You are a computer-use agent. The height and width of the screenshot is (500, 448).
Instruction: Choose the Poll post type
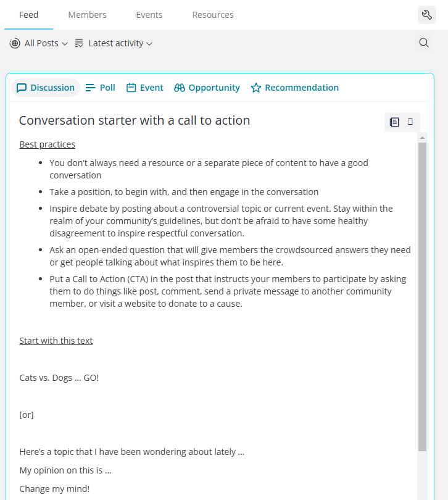coord(100,88)
